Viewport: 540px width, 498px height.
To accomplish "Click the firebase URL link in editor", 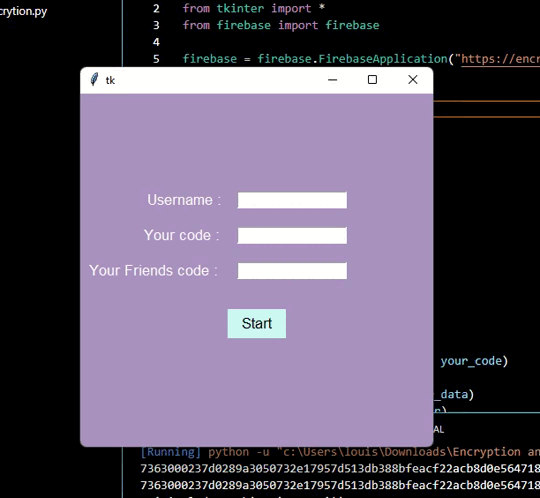I will pyautogui.click(x=500, y=59).
